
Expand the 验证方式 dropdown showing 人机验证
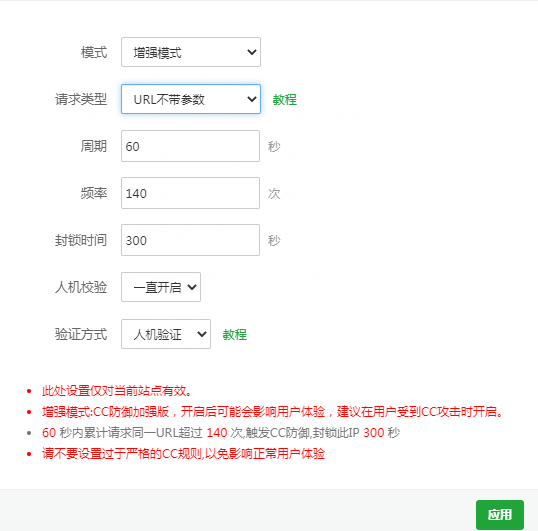[166, 334]
